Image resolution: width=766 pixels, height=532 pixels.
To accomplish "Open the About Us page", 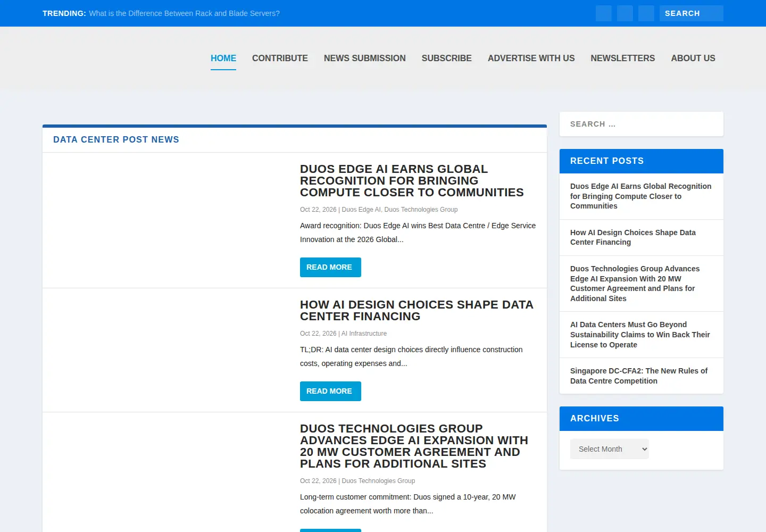I will (x=693, y=58).
